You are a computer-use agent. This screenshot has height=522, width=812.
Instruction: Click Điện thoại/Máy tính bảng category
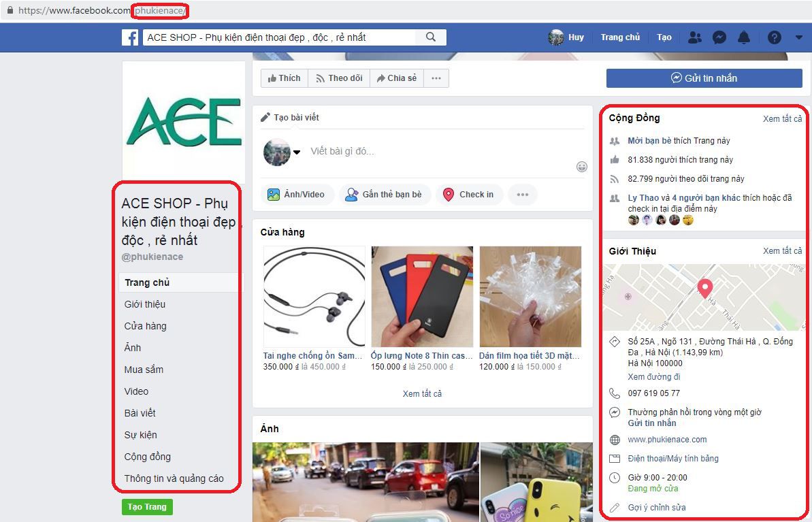pos(673,459)
